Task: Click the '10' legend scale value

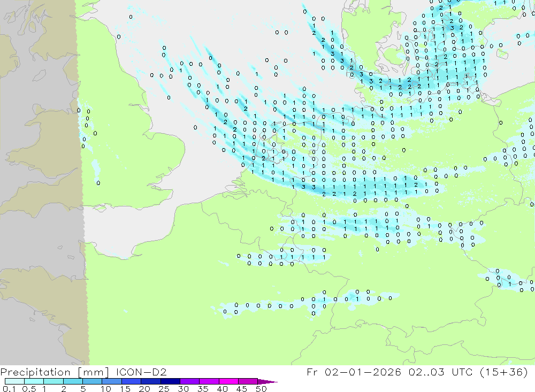Action: point(106,389)
